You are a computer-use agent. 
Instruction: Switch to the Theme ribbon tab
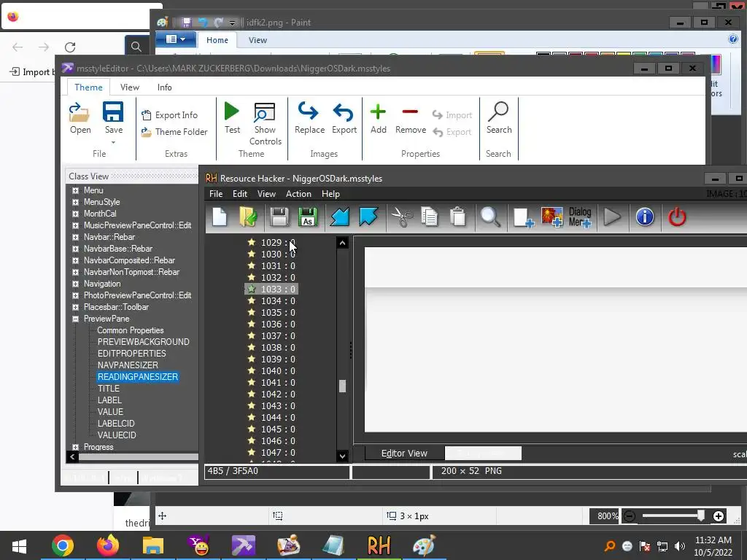[x=88, y=87]
